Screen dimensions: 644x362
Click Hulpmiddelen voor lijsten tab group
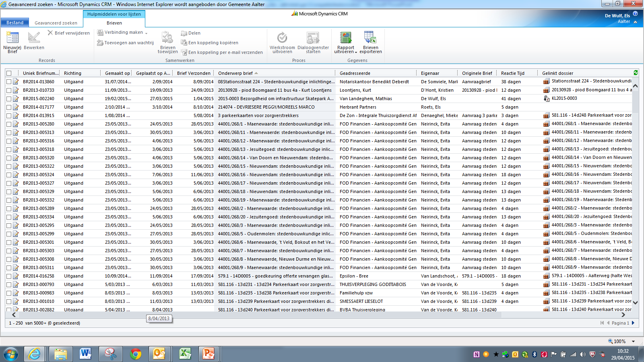click(x=114, y=14)
